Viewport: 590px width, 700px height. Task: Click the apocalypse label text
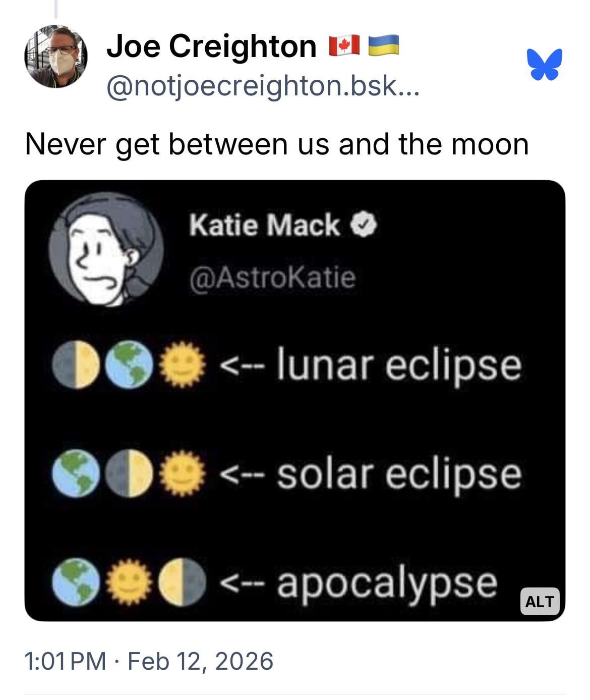click(387, 582)
